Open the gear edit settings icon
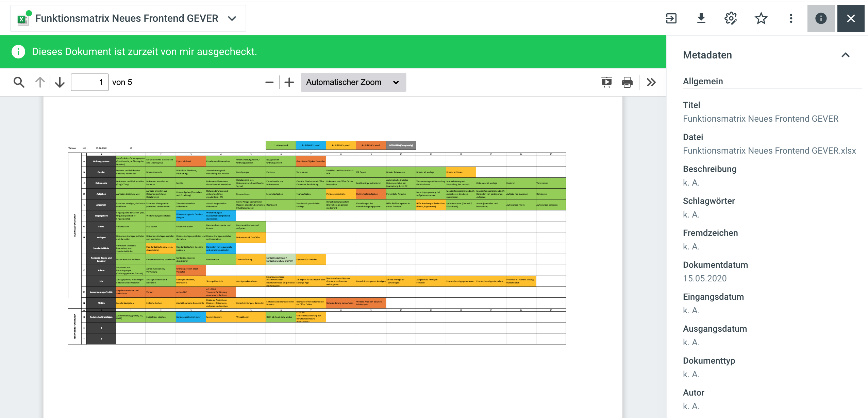Image resolution: width=868 pixels, height=418 pixels. (x=731, y=18)
